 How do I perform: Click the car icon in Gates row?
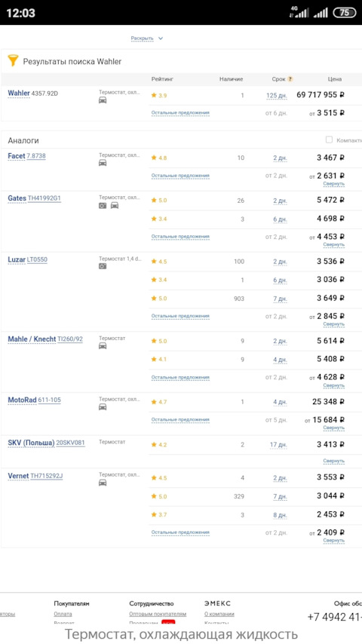(115, 205)
